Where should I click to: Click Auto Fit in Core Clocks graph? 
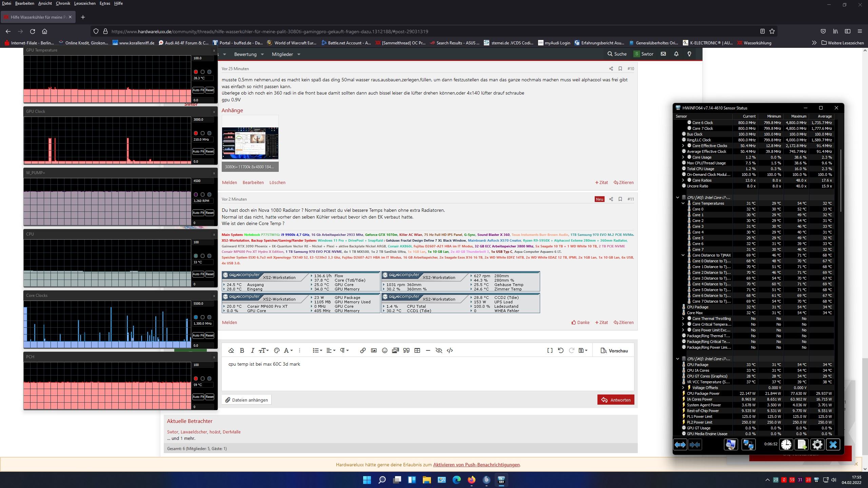tap(198, 335)
